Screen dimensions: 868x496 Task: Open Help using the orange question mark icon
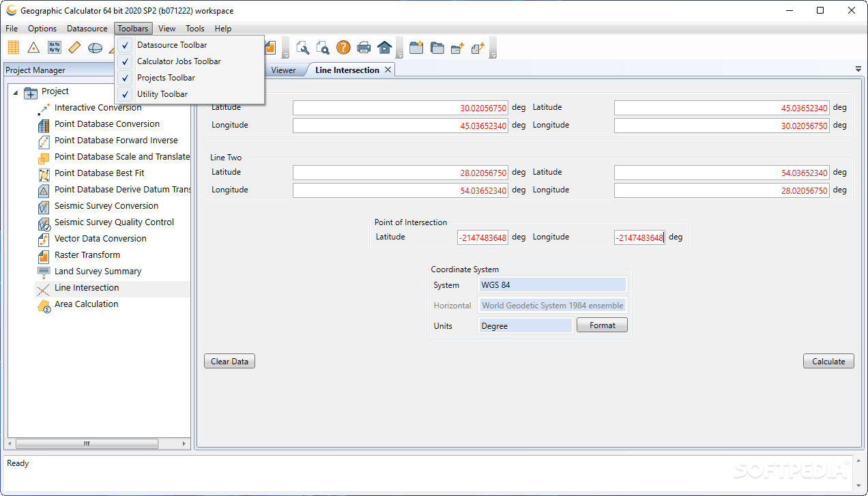[343, 47]
